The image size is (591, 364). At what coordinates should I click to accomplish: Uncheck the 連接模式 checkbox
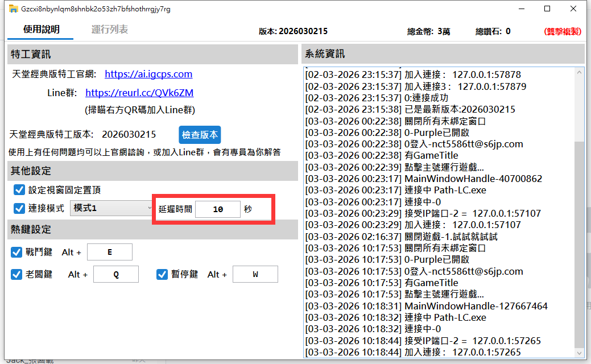pos(19,208)
